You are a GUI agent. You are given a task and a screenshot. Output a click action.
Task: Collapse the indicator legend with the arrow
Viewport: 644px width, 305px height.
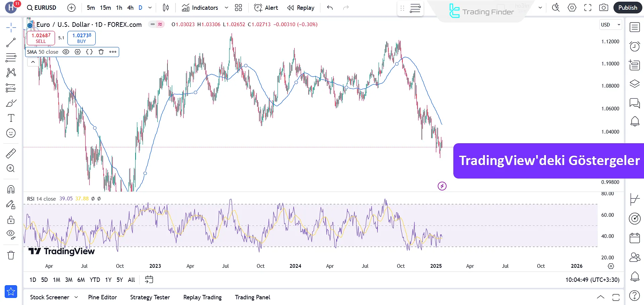click(33, 62)
